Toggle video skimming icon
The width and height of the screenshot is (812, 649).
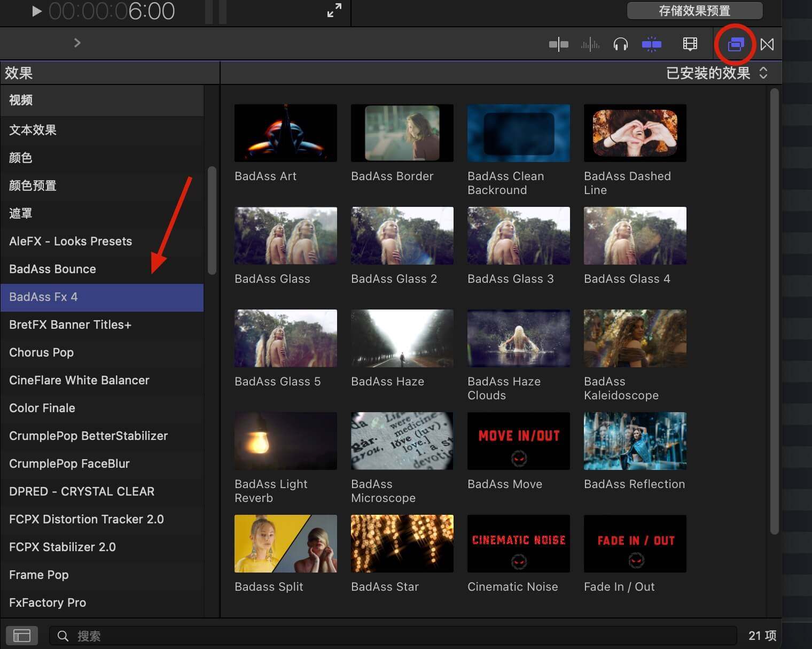[558, 44]
